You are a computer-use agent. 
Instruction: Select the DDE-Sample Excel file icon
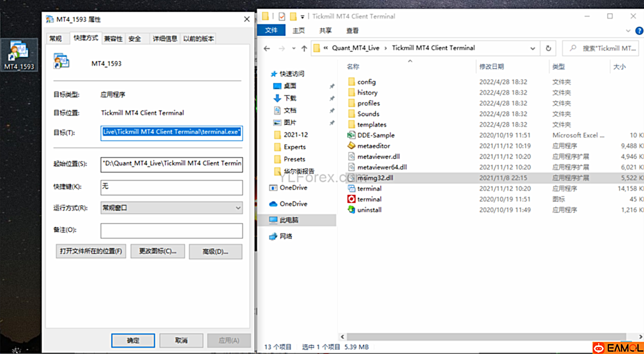351,135
